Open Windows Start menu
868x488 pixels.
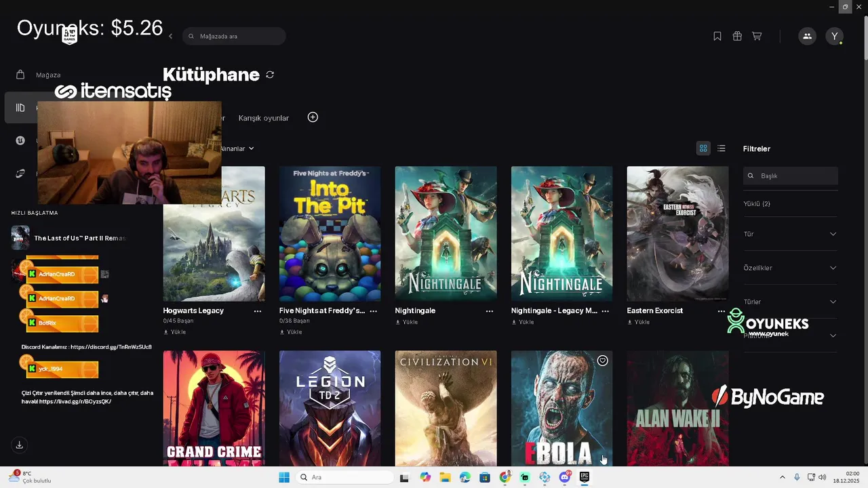[x=283, y=477]
